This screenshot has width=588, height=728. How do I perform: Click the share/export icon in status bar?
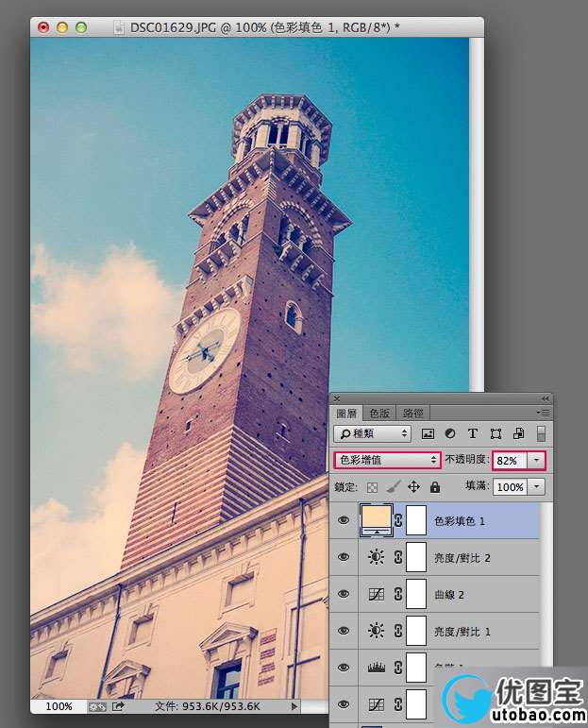[118, 706]
